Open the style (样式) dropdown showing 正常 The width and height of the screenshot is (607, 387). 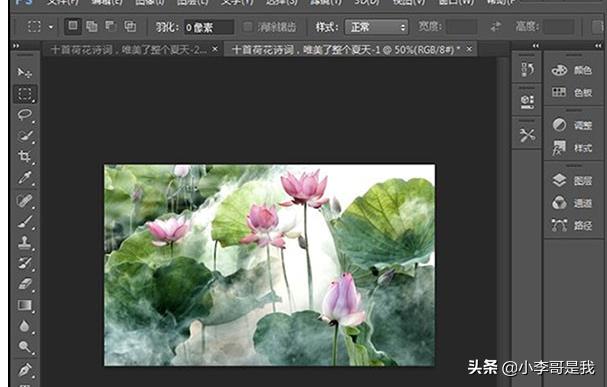[x=376, y=27]
